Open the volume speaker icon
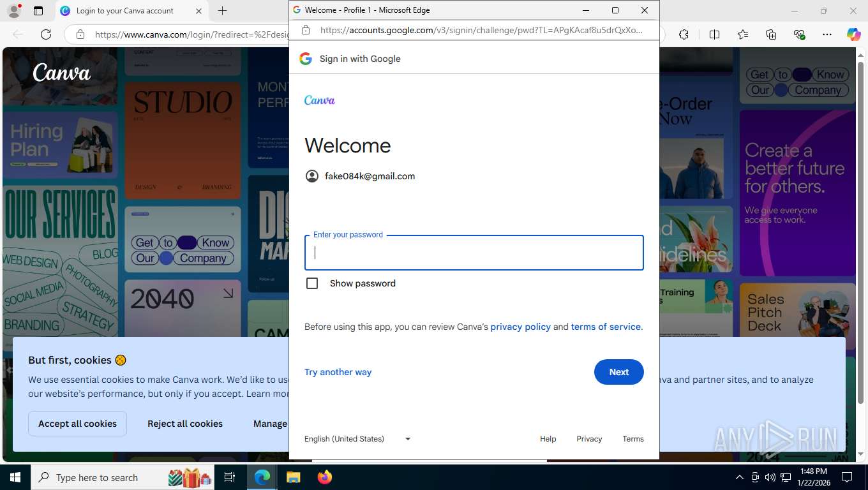This screenshot has height=490, width=868. pyautogui.click(x=770, y=477)
